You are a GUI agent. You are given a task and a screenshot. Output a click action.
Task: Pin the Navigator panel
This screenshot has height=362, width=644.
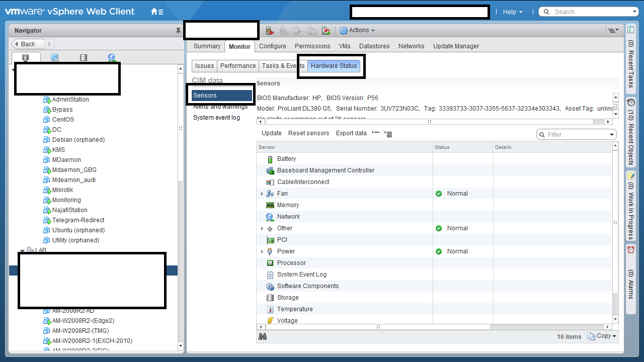tap(178, 31)
